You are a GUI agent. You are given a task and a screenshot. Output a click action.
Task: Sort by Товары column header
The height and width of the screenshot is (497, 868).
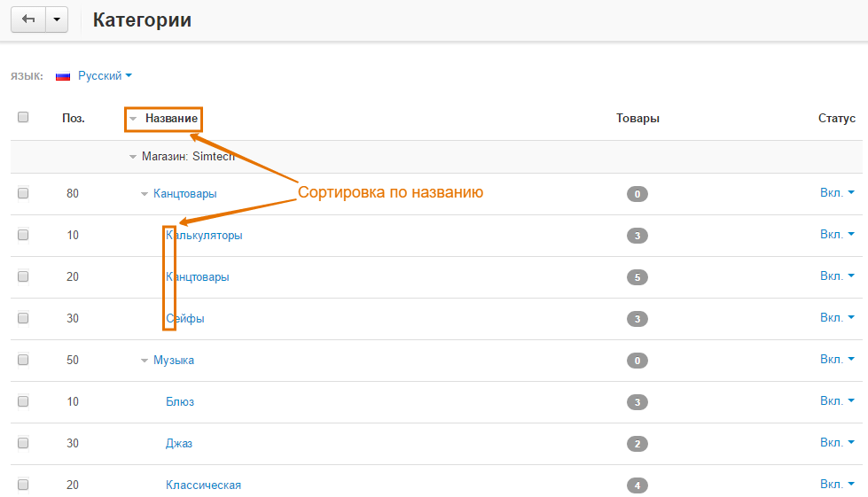coord(637,118)
